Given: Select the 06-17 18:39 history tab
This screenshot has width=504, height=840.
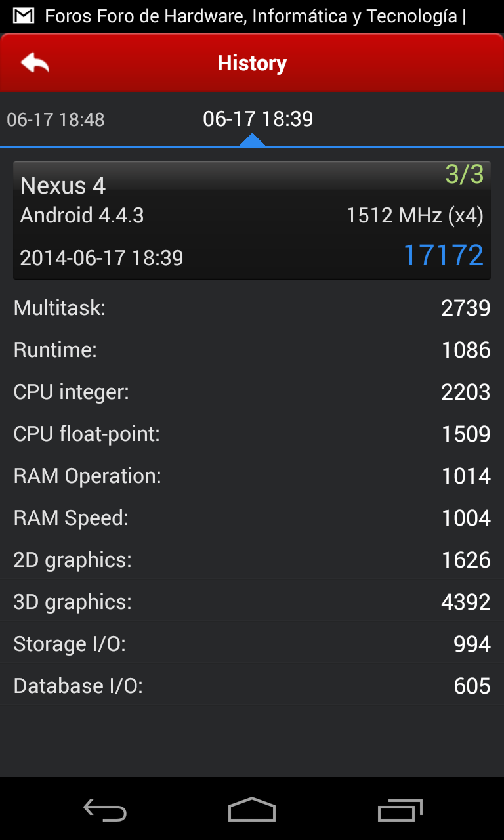Looking at the screenshot, I should 258,119.
